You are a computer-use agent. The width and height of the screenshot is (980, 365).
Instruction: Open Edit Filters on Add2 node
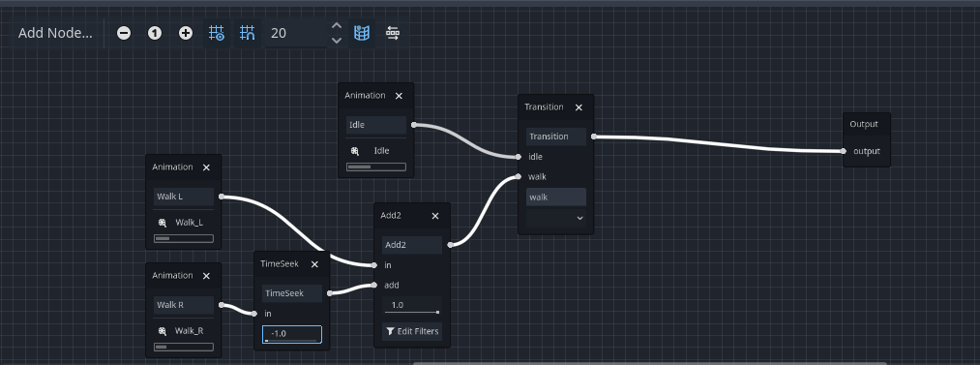coord(412,331)
